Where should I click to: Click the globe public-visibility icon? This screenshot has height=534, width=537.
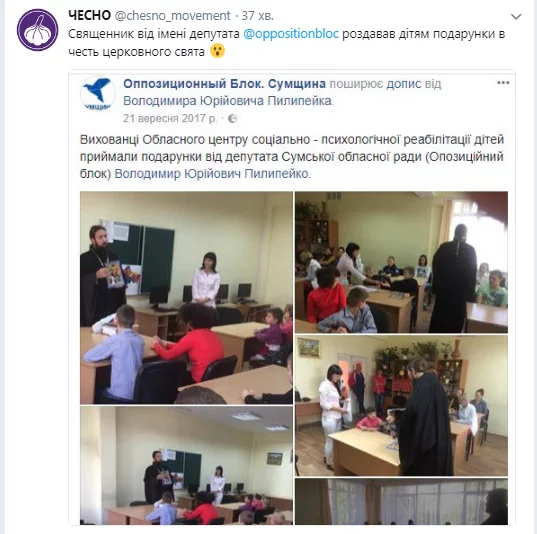click(233, 119)
